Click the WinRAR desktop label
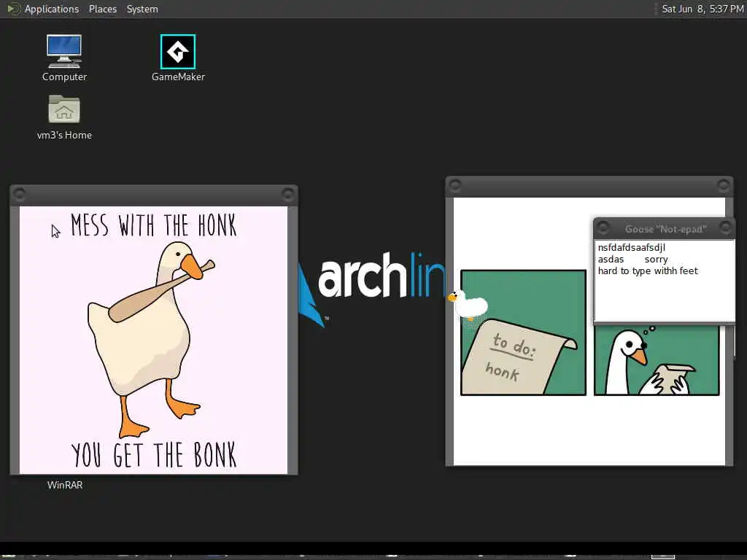Viewport: 747px width, 560px height. (65, 485)
